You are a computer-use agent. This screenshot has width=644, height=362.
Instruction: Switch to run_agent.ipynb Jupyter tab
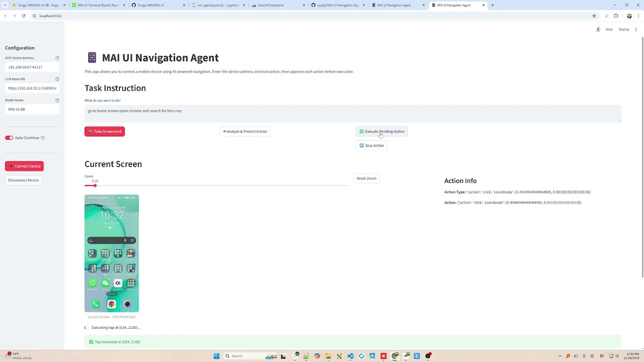(x=218, y=5)
